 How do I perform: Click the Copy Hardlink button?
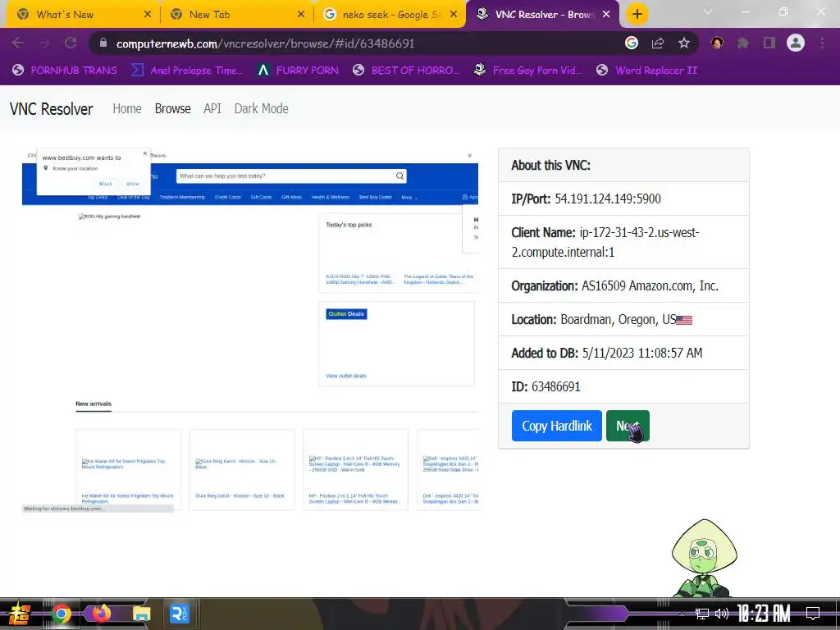[x=557, y=426]
